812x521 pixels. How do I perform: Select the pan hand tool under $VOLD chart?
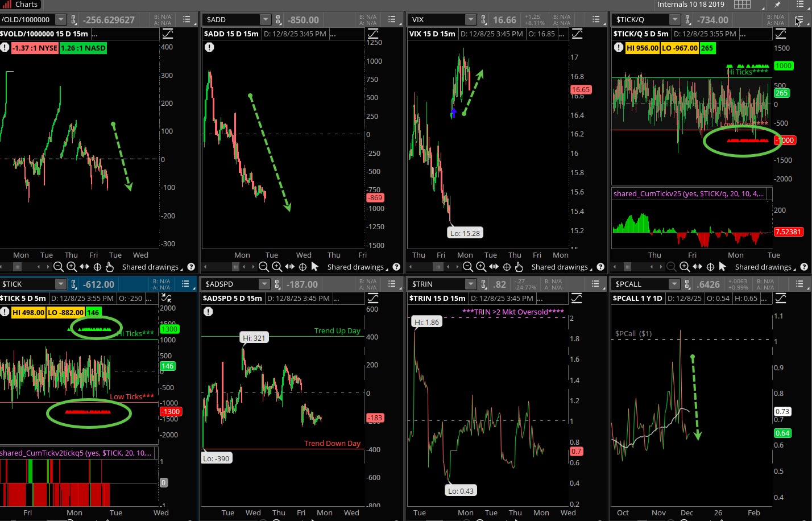[x=110, y=267]
